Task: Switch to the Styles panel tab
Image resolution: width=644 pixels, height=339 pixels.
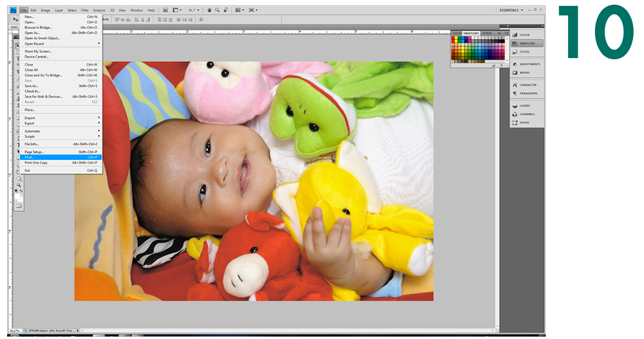Action: [x=487, y=33]
